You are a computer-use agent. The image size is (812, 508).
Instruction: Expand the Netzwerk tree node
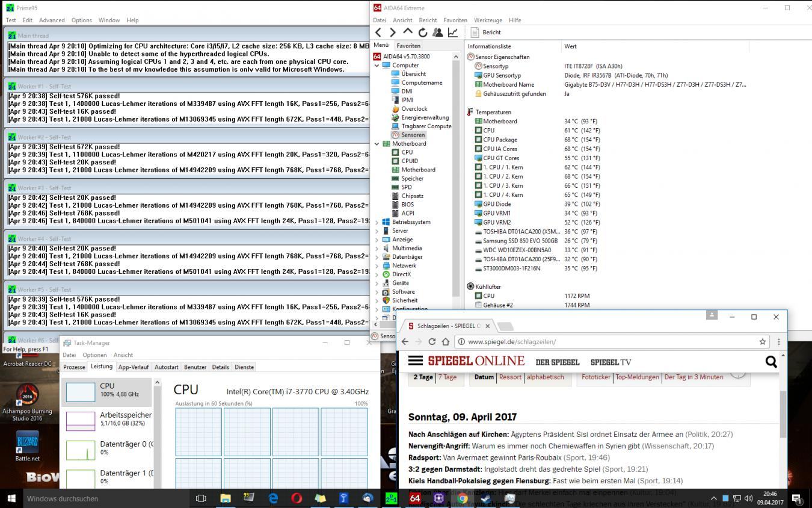click(377, 265)
